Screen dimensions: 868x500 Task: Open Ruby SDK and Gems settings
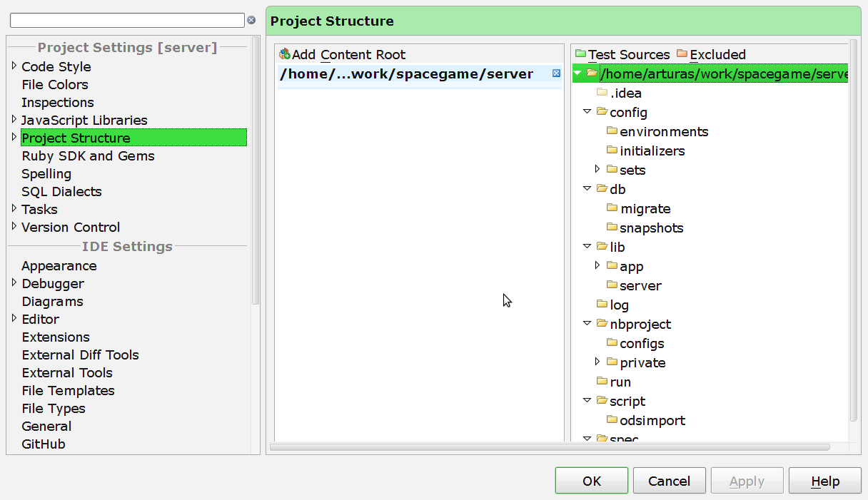click(x=88, y=155)
